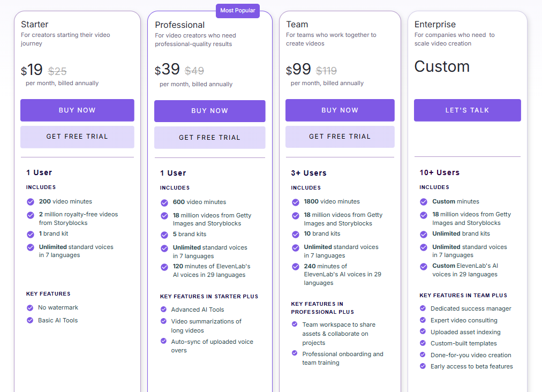Click the $19 Starter price
The image size is (542, 392).
32,70
